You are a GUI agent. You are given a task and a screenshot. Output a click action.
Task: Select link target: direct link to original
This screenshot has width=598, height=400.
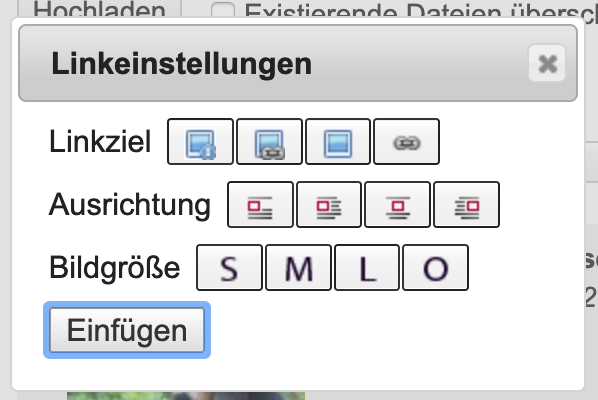point(269,141)
